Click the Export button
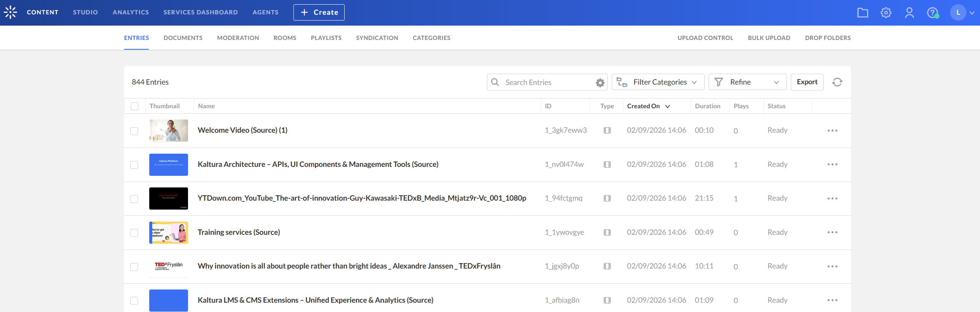The width and height of the screenshot is (980, 312). pyautogui.click(x=807, y=82)
